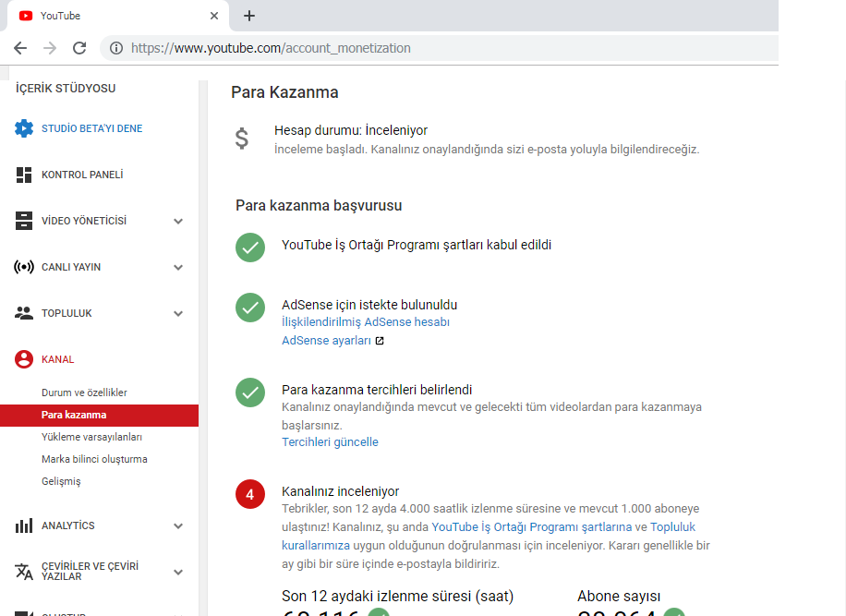Screen dimensions: 846x616
Task: Click the browser forward arrow
Action: point(50,48)
